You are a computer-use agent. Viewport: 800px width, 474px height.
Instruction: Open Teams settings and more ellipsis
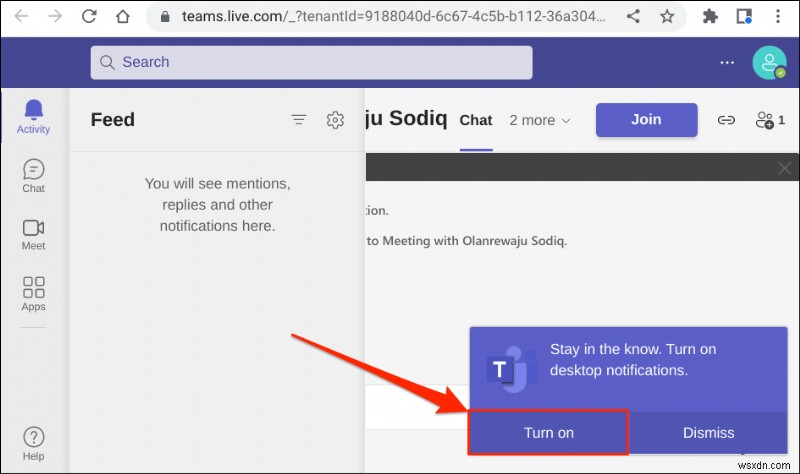coord(727,62)
